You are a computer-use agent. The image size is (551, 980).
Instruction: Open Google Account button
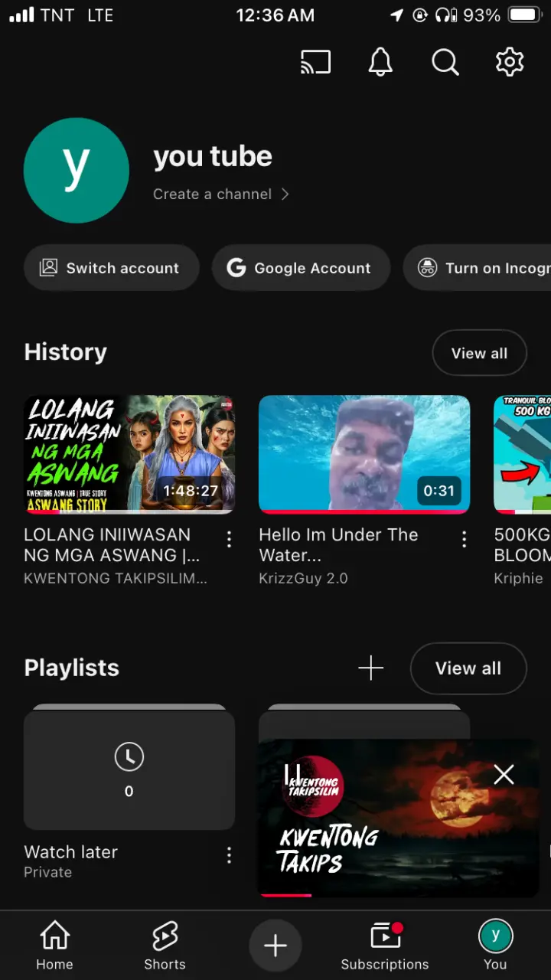tap(302, 267)
